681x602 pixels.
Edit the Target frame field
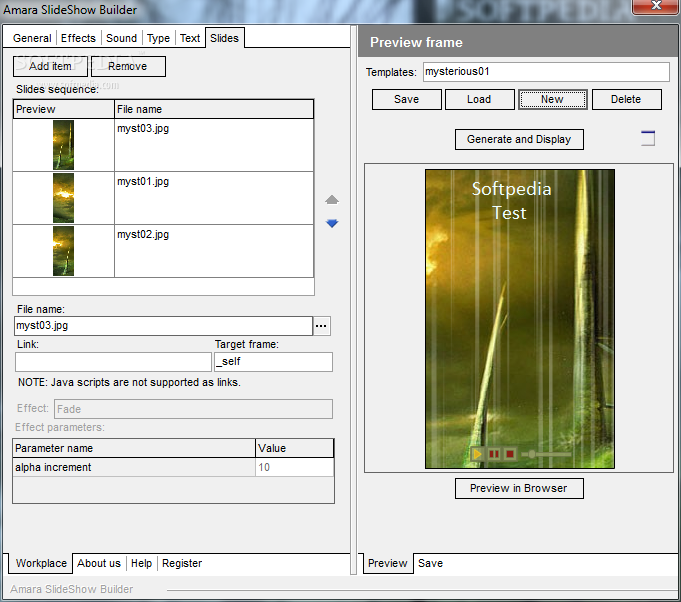click(x=274, y=362)
